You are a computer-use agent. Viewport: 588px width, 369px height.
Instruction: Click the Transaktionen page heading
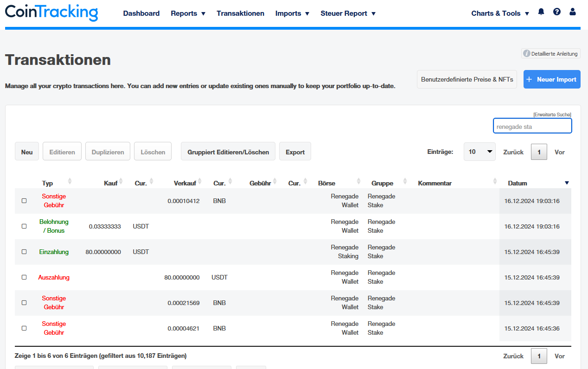[x=58, y=59]
